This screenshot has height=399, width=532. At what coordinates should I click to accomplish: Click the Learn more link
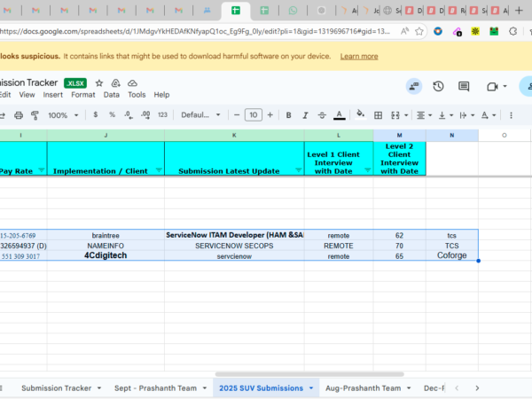pyautogui.click(x=358, y=56)
